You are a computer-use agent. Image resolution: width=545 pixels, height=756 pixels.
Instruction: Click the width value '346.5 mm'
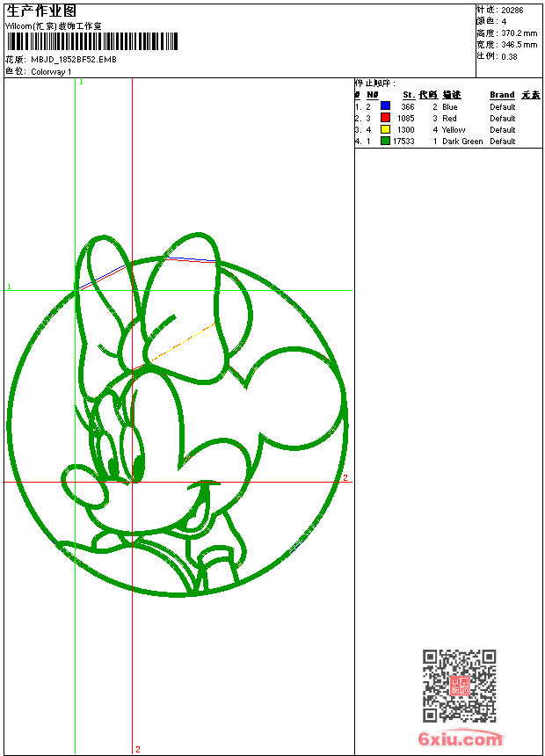pyautogui.click(x=520, y=45)
